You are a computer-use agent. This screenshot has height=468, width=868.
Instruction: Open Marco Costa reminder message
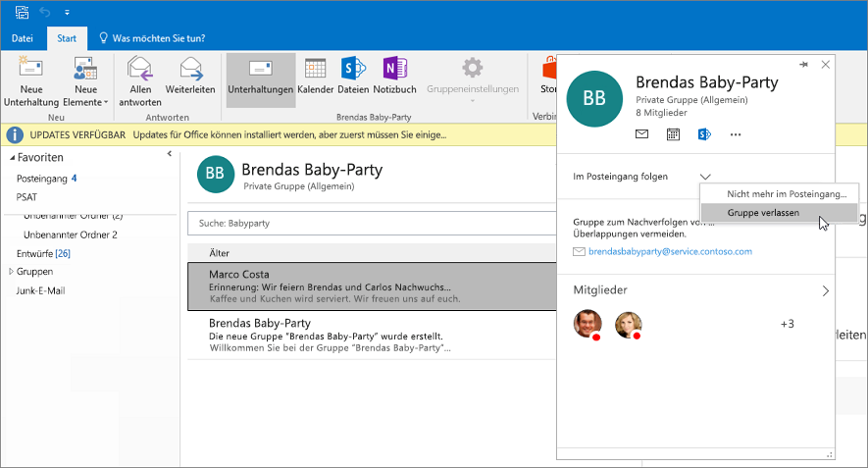pyautogui.click(x=372, y=286)
